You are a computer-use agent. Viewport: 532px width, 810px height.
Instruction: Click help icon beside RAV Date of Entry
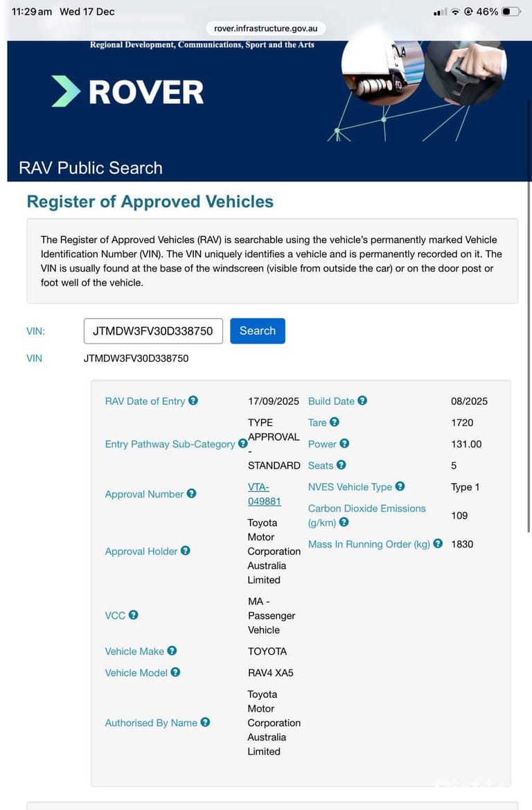point(193,400)
